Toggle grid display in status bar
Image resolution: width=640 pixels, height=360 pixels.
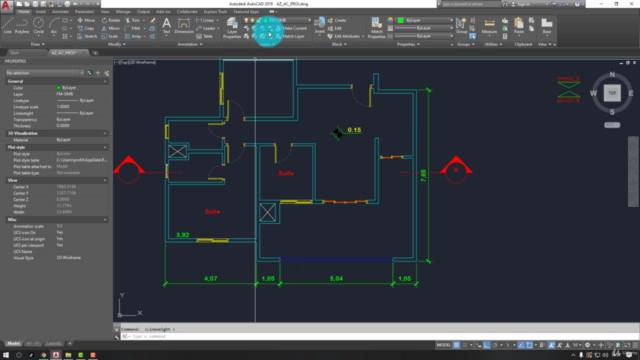(x=456, y=345)
